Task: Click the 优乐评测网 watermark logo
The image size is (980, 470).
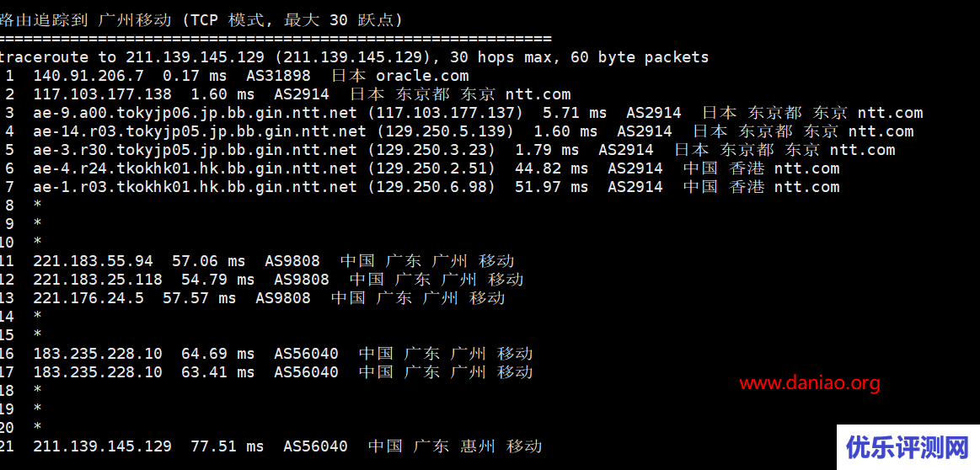Action: pyautogui.click(x=907, y=448)
